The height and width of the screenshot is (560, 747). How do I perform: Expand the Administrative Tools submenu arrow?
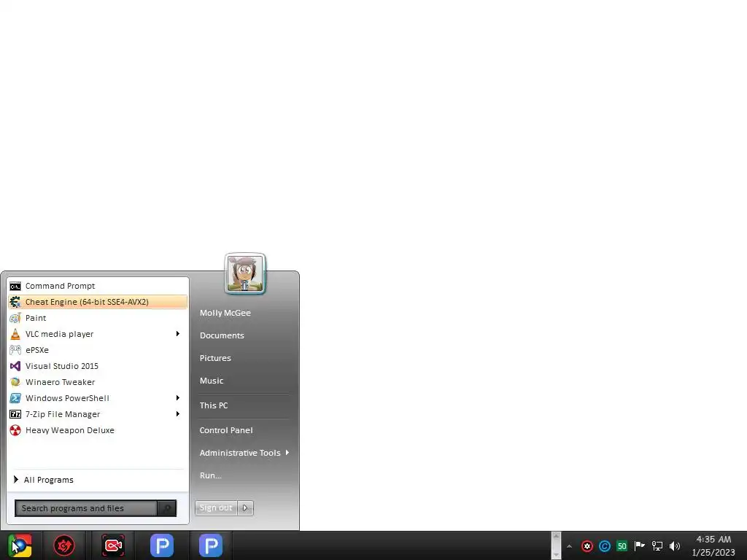[287, 453]
